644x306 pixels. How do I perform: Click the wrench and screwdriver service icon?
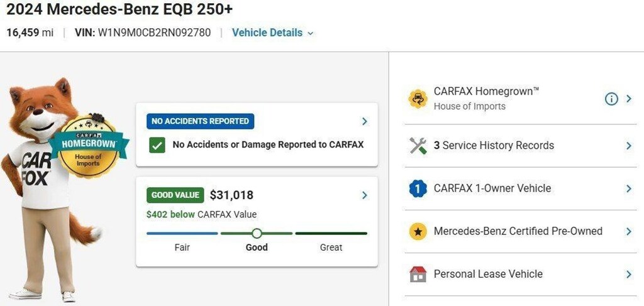pyautogui.click(x=418, y=146)
